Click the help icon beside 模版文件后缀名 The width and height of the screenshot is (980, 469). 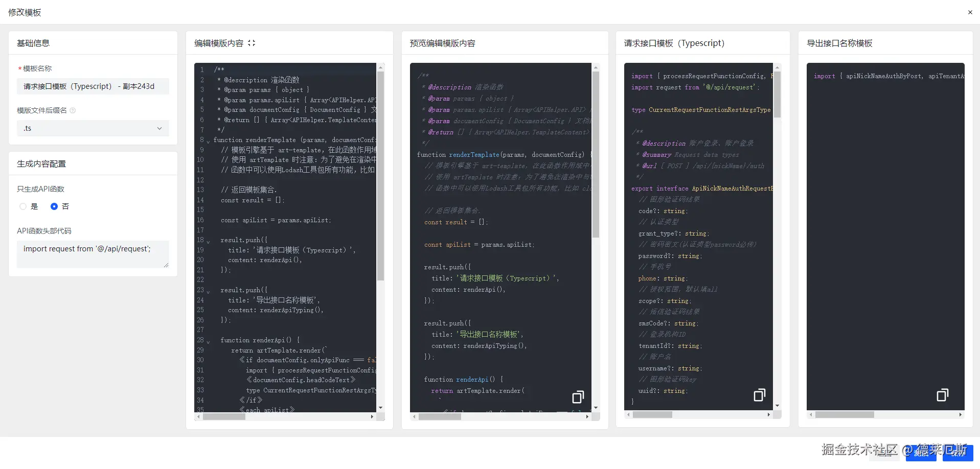73,110
